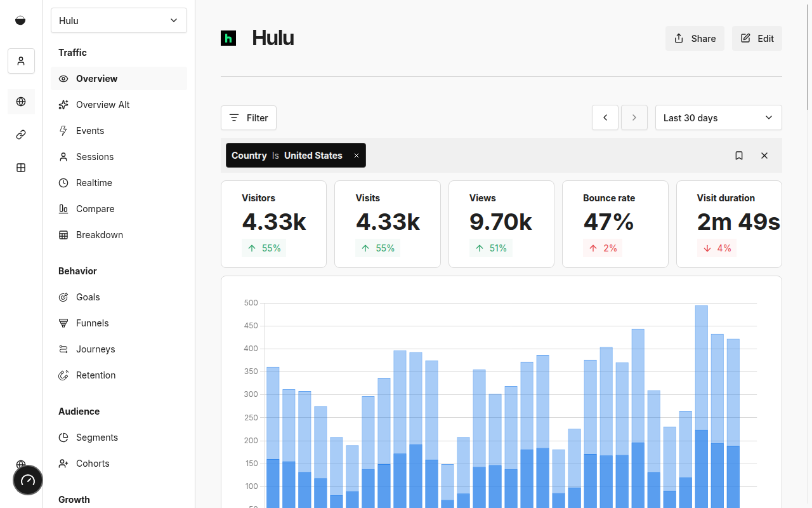Viewport: 812px width, 508px height.
Task: Click the Edit button
Action: [x=757, y=39]
